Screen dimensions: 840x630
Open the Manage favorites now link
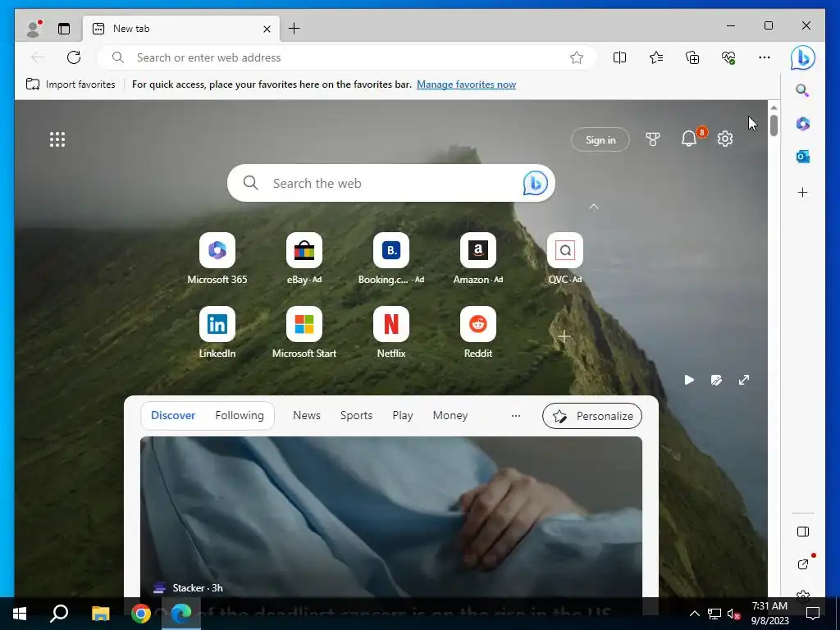pos(466,84)
